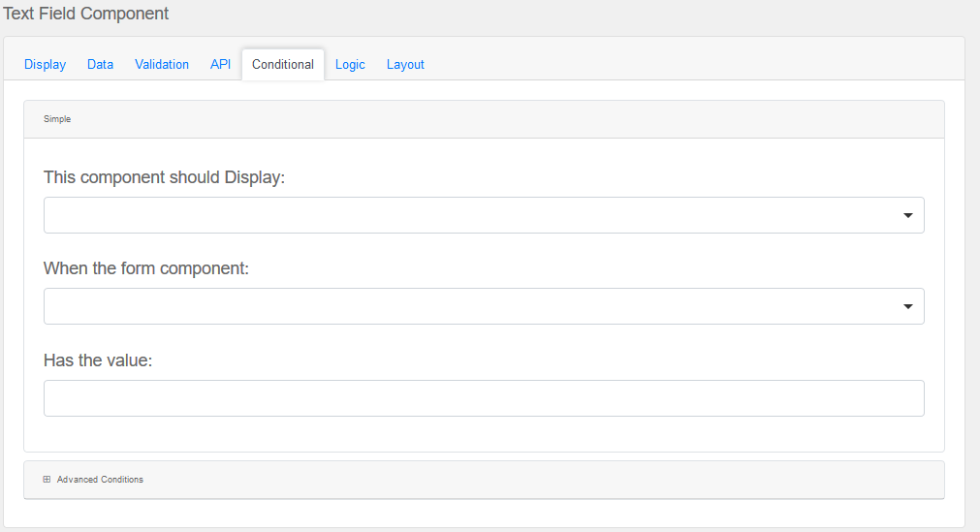Click the 'Advanced Conditions' label text
This screenshot has height=532, width=980.
100,480
